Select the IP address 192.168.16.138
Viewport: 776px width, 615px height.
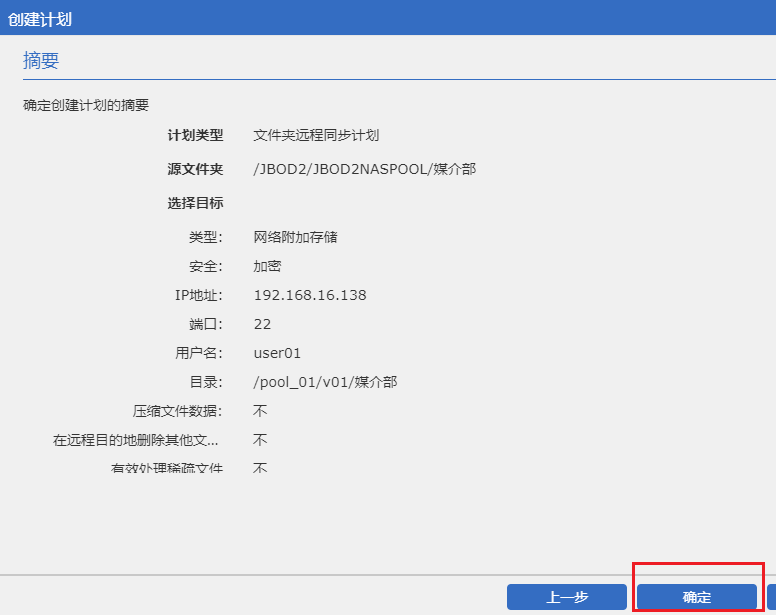tap(310, 295)
